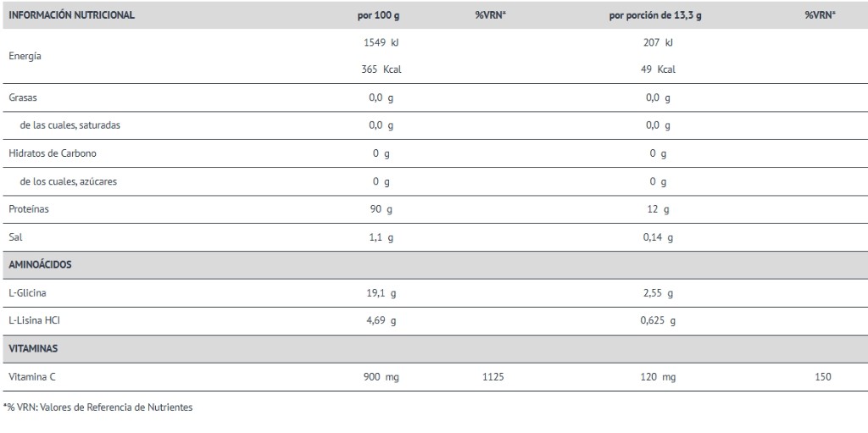Click the L-Lisina HCl row label
Image resolution: width=868 pixels, height=433 pixels.
point(35,321)
